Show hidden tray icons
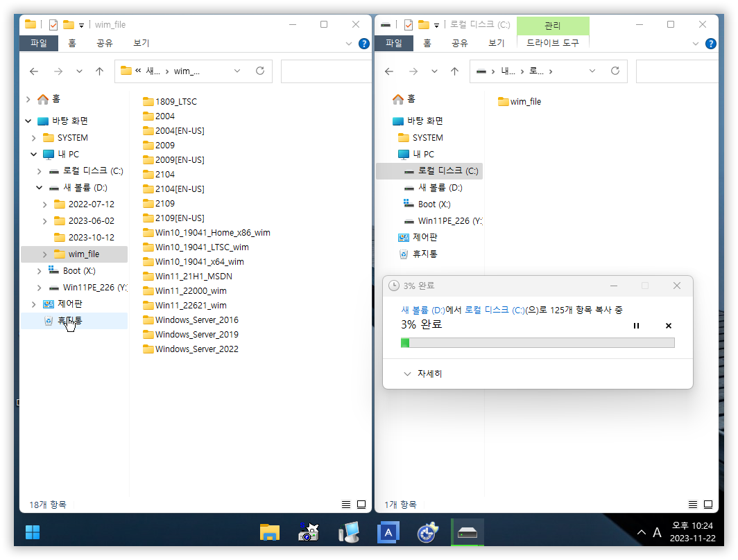Image resolution: width=738 pixels, height=560 pixels. coord(641,532)
